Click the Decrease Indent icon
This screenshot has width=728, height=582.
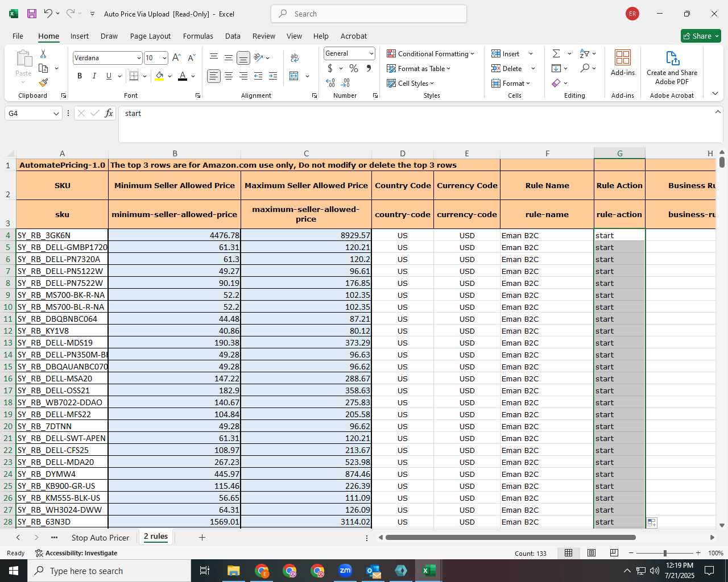click(x=258, y=76)
